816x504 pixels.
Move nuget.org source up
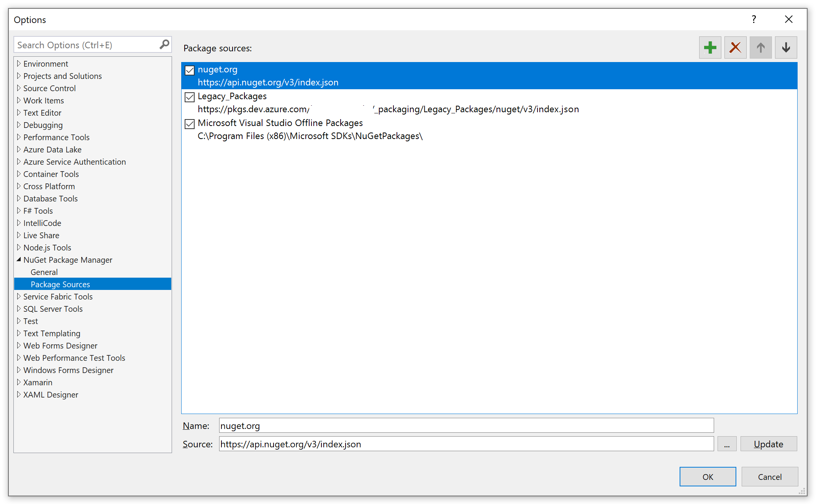tap(760, 47)
